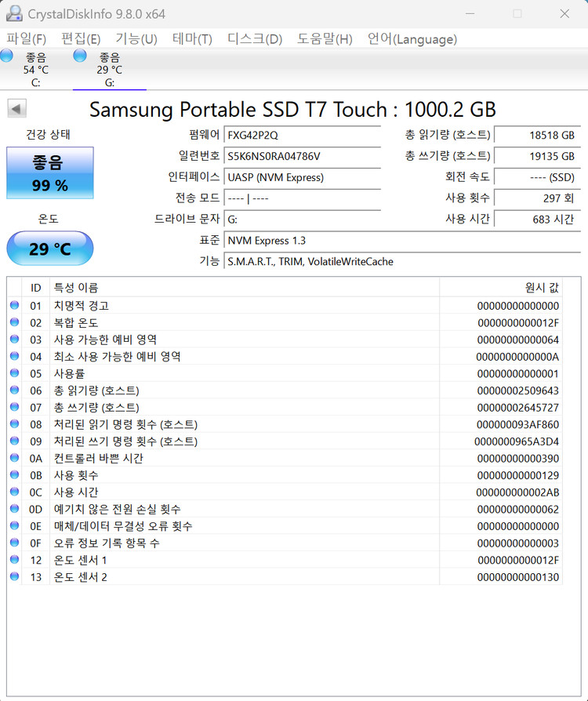Screen dimensions: 588x701
Task: Click the 29 °C temperature button
Action: coord(50,249)
